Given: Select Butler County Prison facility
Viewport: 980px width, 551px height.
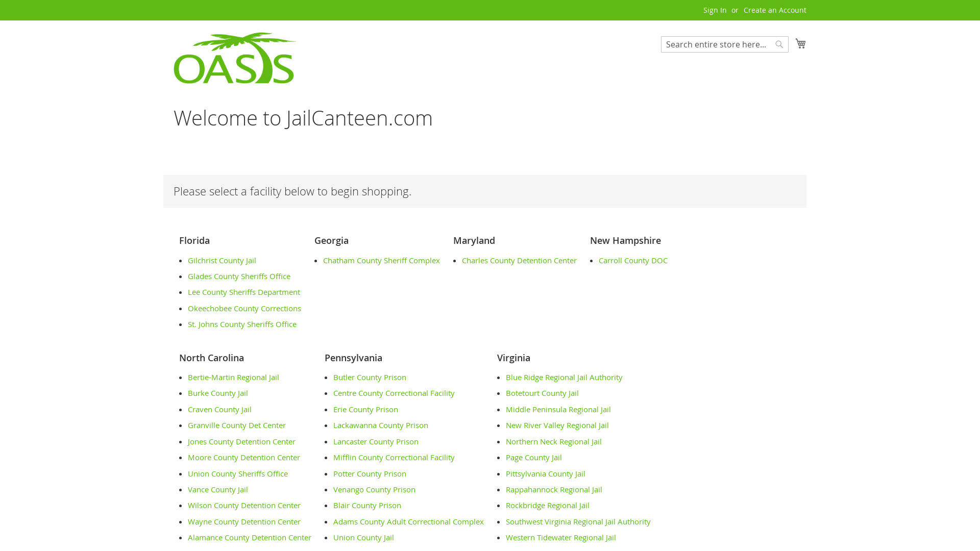Looking at the screenshot, I should point(369,377).
